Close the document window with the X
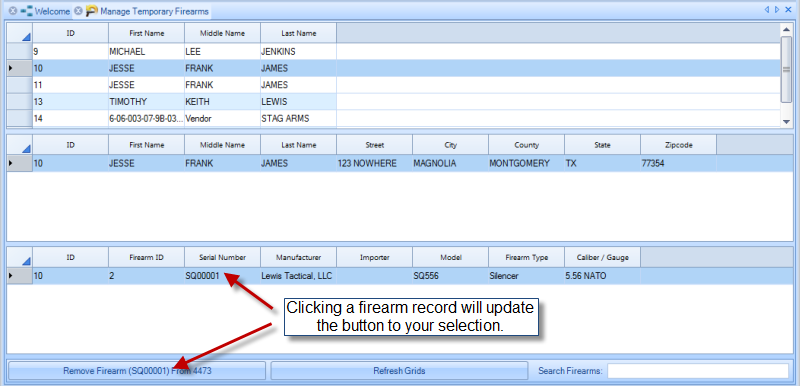Viewport: 800px width, 386px height. [x=789, y=10]
